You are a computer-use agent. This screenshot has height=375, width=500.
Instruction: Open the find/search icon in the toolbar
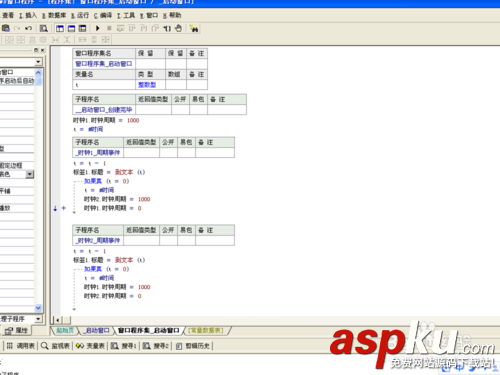pyautogui.click(x=43, y=28)
